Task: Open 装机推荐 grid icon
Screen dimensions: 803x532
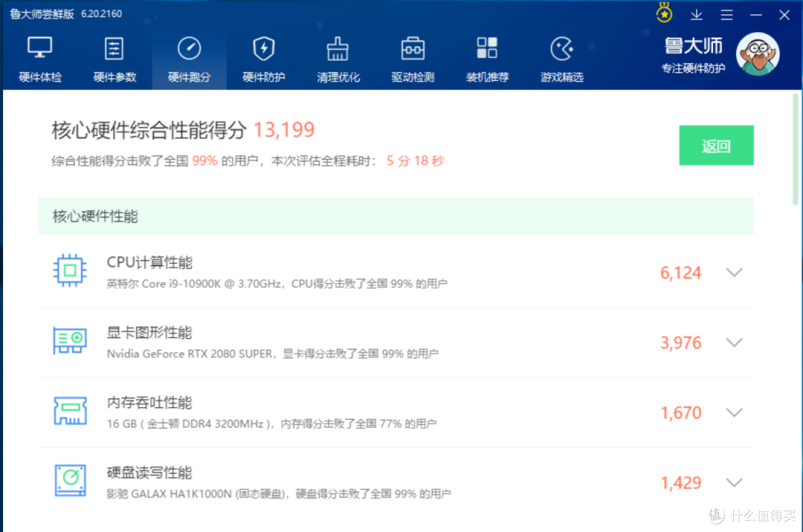Action: tap(487, 48)
